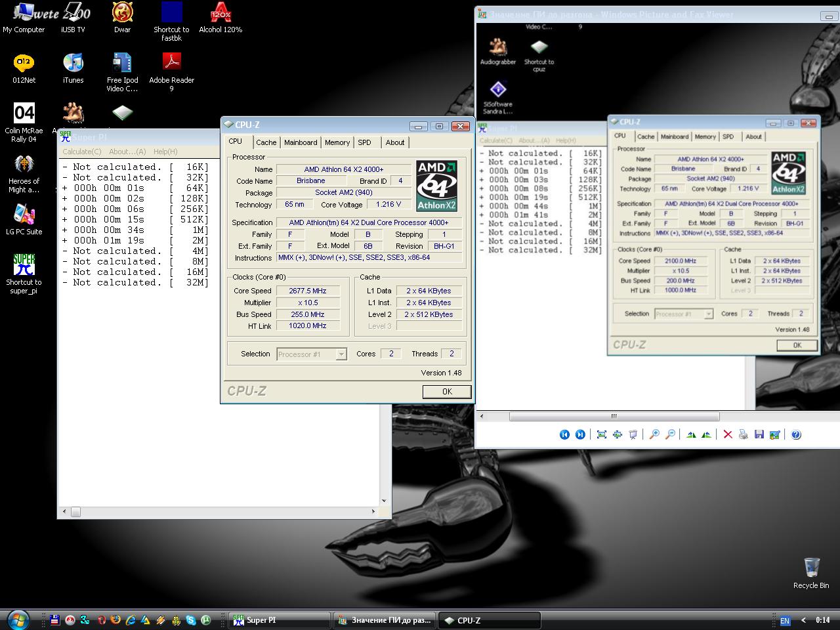Delete the image with the red X
Viewport: 840px width, 630px height.
727,434
